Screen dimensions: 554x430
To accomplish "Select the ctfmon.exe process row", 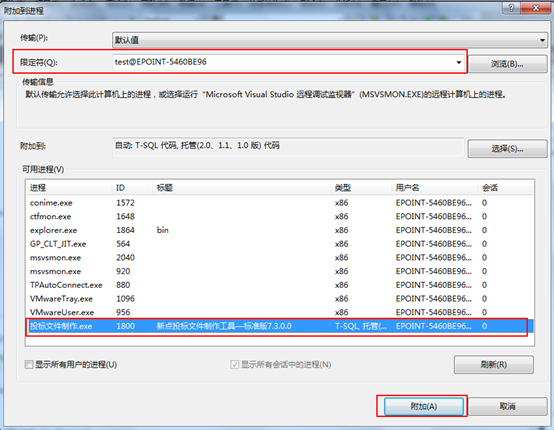I will point(280,216).
